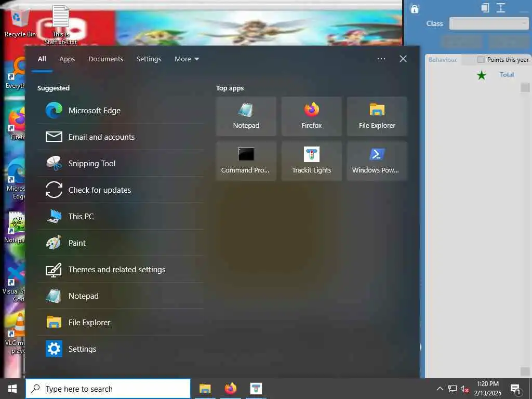Click the Total column header
The image size is (532, 399).
click(x=507, y=75)
